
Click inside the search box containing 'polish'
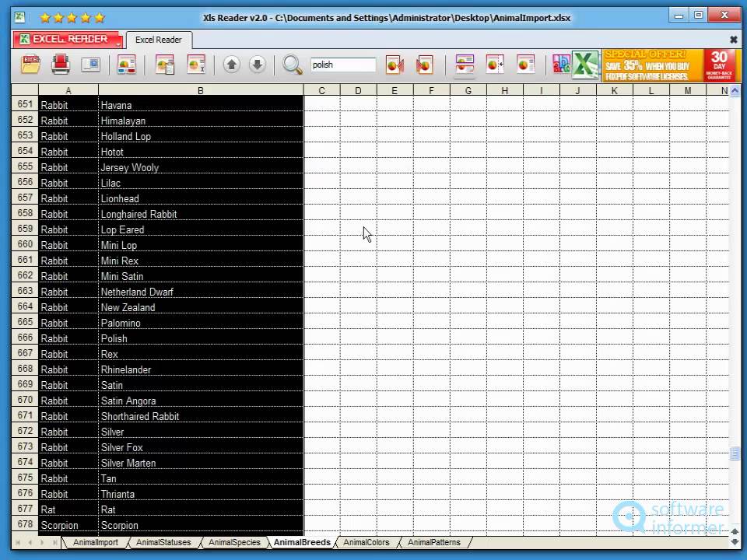pos(343,65)
